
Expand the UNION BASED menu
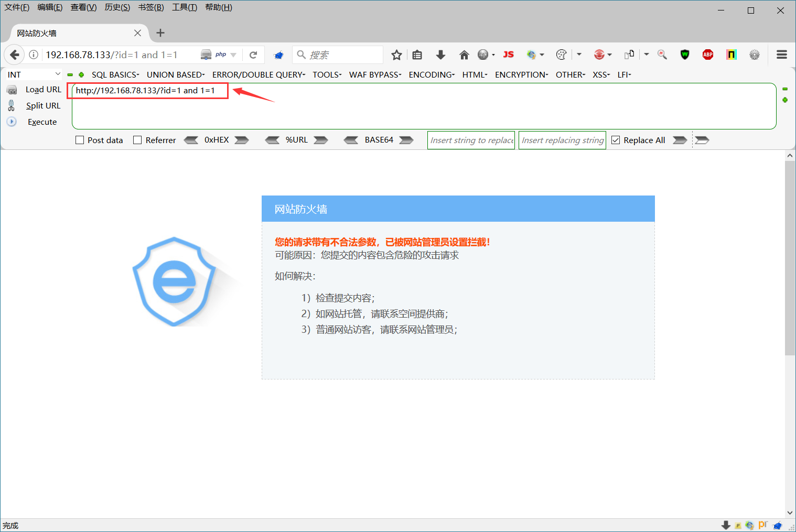[176, 75]
